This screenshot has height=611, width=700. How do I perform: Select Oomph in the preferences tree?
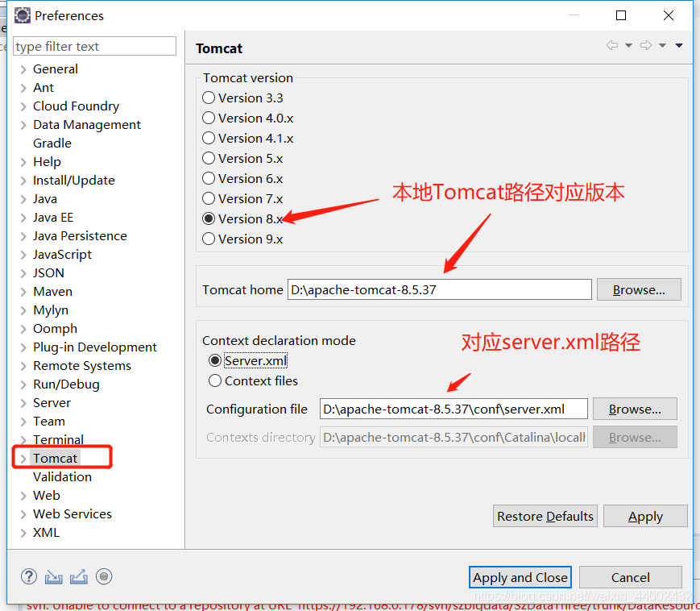(x=55, y=329)
